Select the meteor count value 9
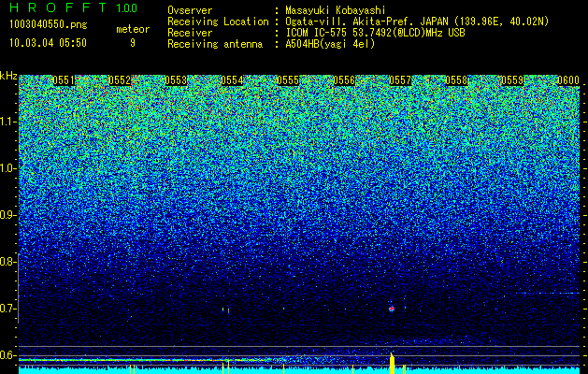This screenshot has height=374, width=588. point(133,43)
